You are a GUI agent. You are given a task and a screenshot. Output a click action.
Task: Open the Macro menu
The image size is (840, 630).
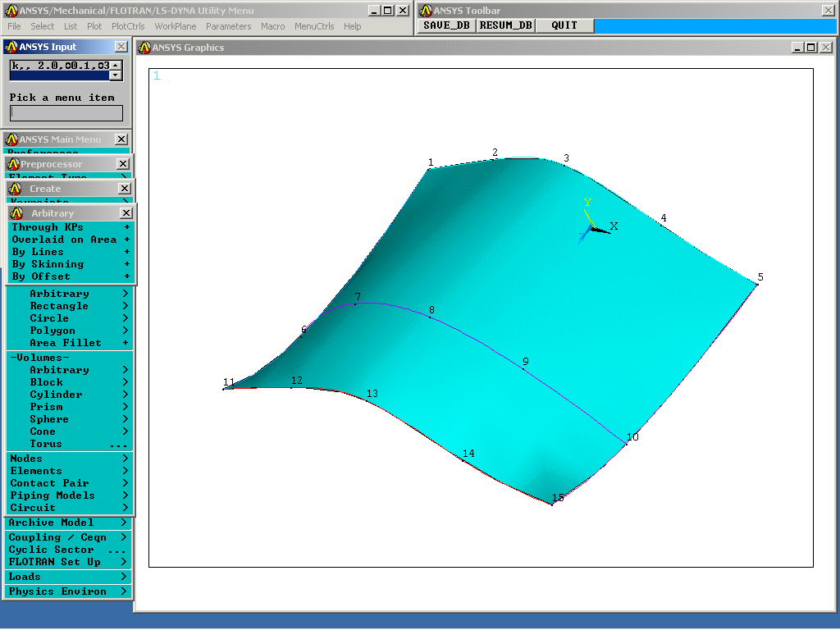(x=272, y=26)
